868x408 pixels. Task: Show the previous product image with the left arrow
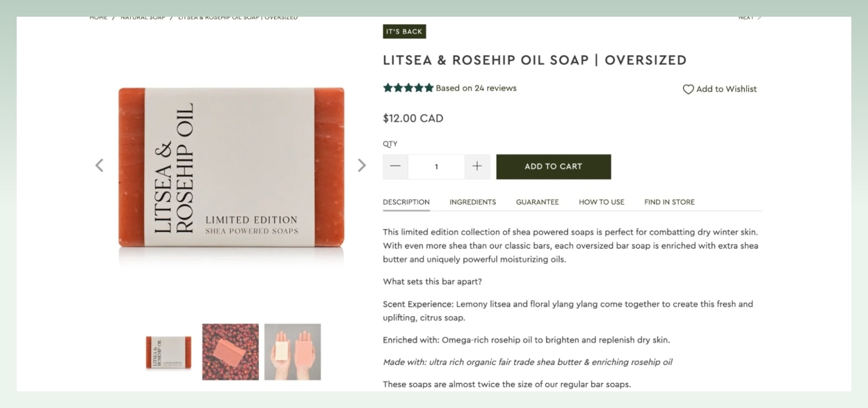tap(99, 165)
